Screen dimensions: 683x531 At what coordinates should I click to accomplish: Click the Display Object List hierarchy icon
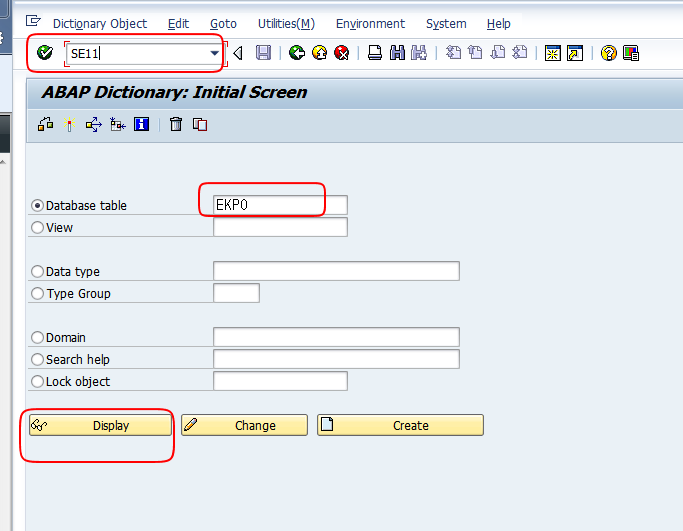pos(118,125)
